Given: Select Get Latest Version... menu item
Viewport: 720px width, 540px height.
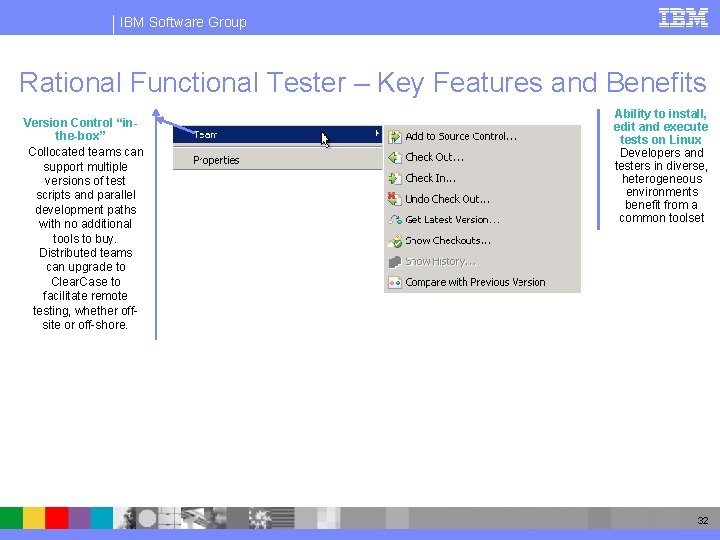Looking at the screenshot, I should 482,219.
